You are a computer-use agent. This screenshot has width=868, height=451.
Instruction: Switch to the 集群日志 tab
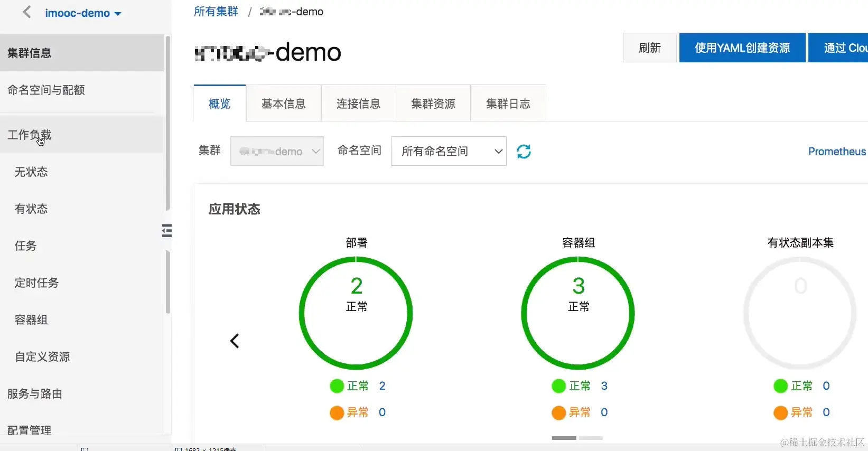click(508, 104)
